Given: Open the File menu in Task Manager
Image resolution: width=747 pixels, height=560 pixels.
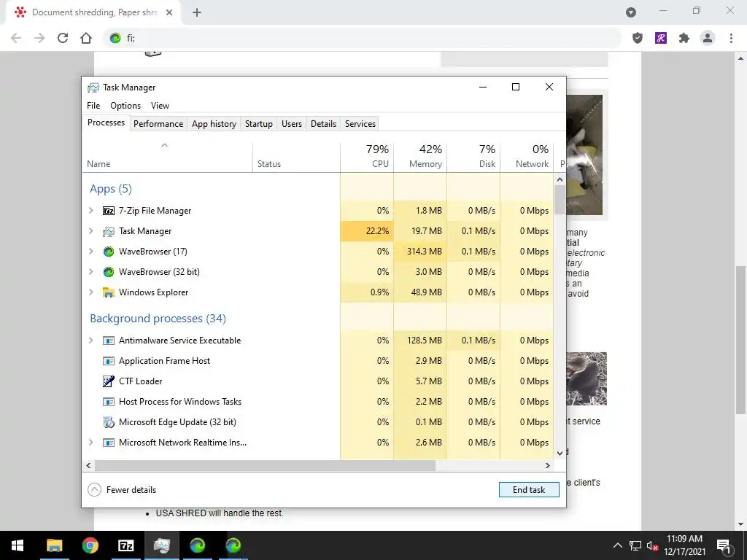Looking at the screenshot, I should click(93, 106).
